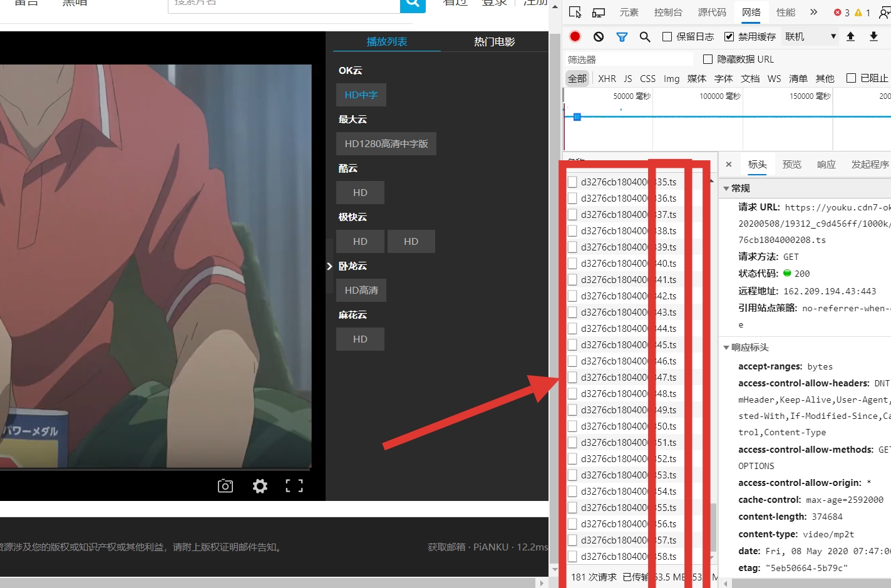891x588 pixels.
Task: Click the site search magnifier button
Action: coord(413,4)
